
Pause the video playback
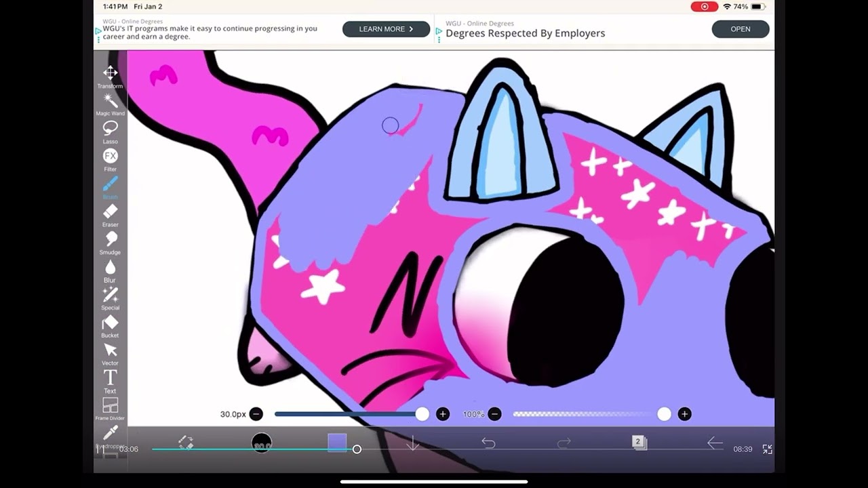[x=100, y=449]
